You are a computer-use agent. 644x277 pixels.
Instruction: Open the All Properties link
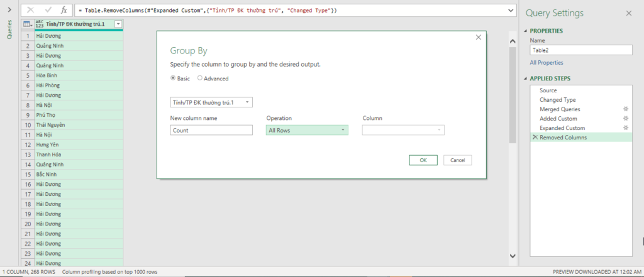point(547,63)
